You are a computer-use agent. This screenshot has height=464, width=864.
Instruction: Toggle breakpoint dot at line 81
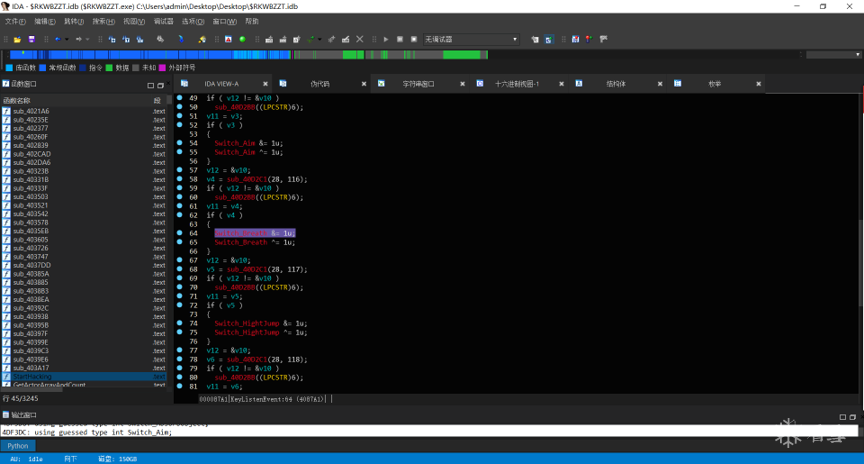[180, 386]
